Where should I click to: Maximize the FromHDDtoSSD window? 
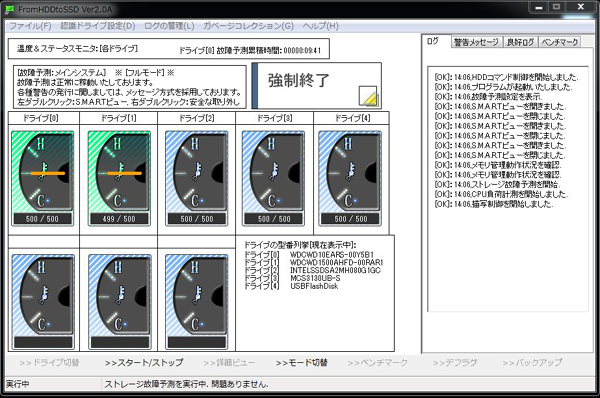coord(556,7)
